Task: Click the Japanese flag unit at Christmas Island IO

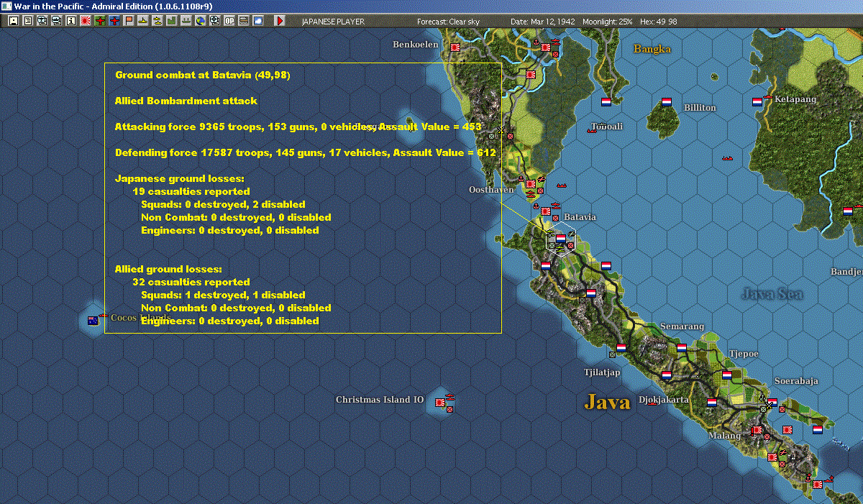Action: (439, 403)
